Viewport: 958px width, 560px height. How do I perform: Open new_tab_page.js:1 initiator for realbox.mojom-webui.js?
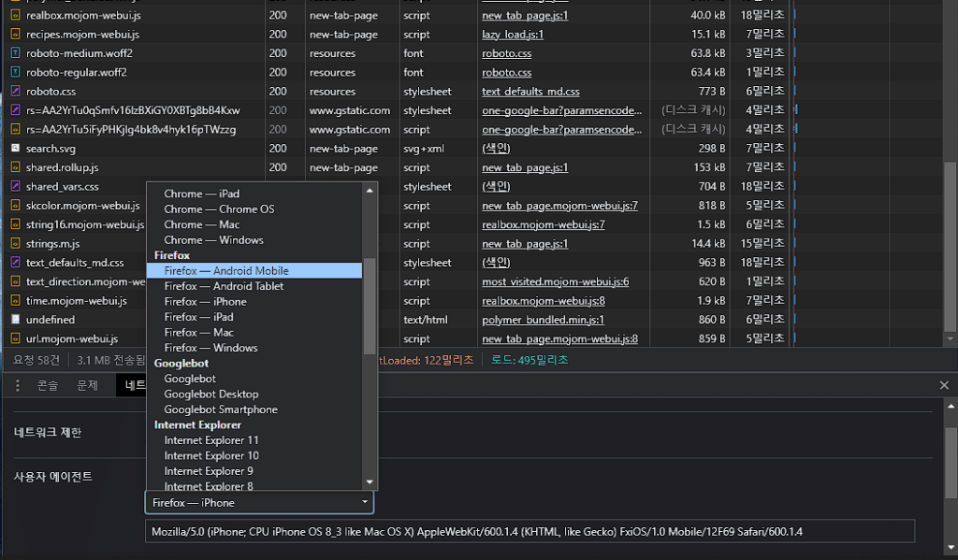(525, 15)
